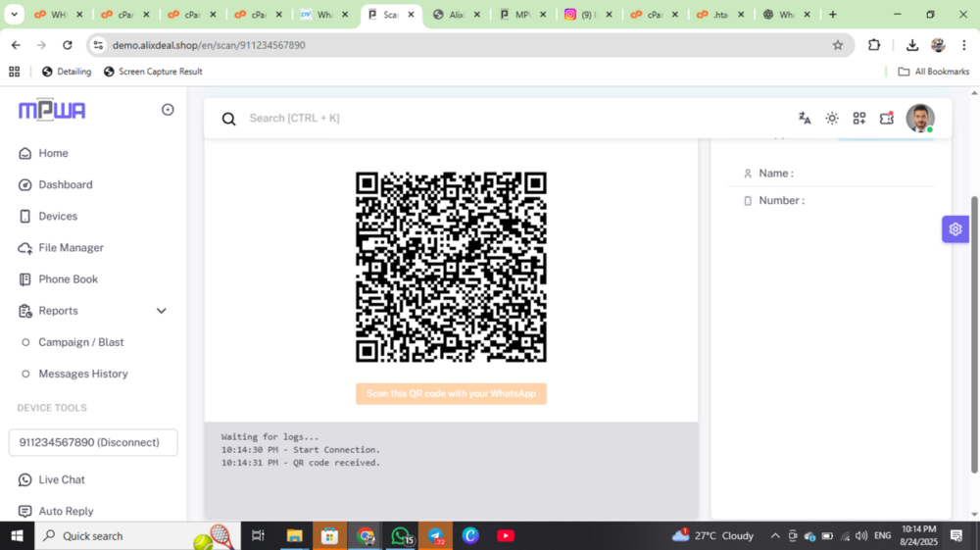Click the Home house icon

25,153
